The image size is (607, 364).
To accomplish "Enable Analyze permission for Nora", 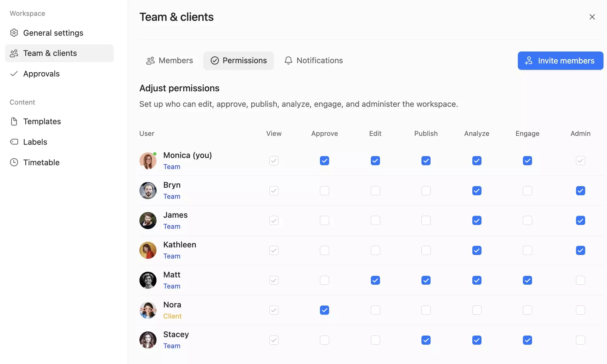I will (477, 310).
